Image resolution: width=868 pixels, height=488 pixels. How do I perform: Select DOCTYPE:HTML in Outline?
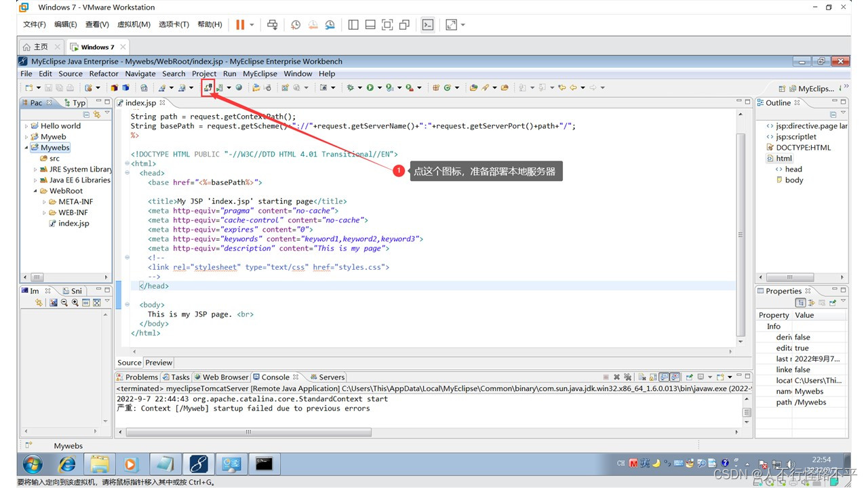(x=798, y=148)
